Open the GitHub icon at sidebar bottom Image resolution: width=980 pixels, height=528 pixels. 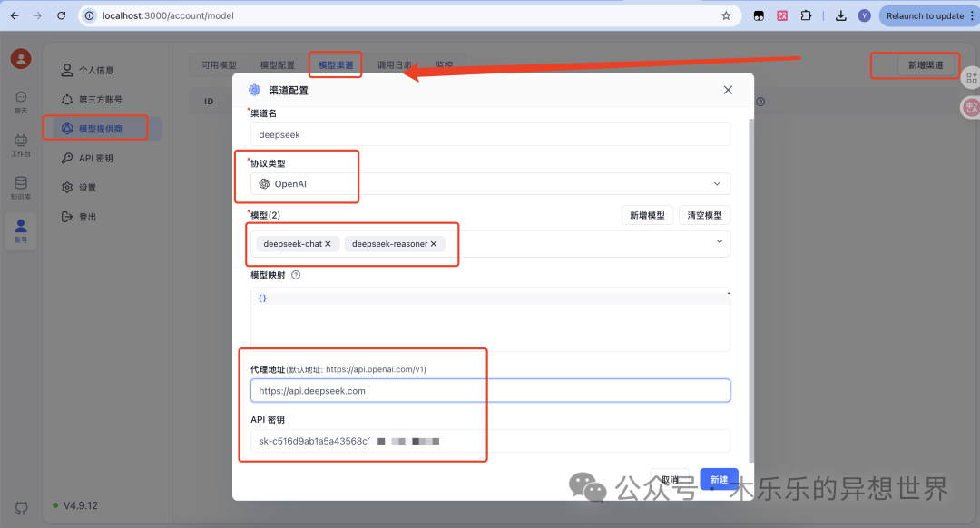21,508
